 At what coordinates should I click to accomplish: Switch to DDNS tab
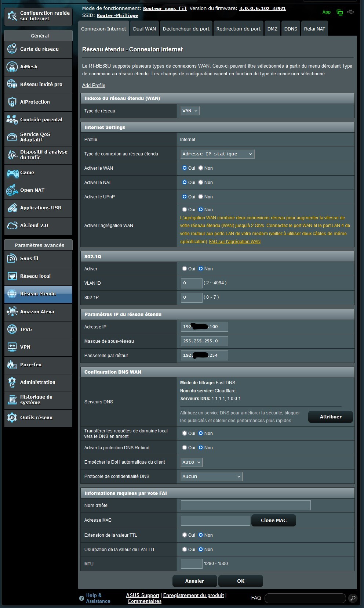click(x=291, y=29)
